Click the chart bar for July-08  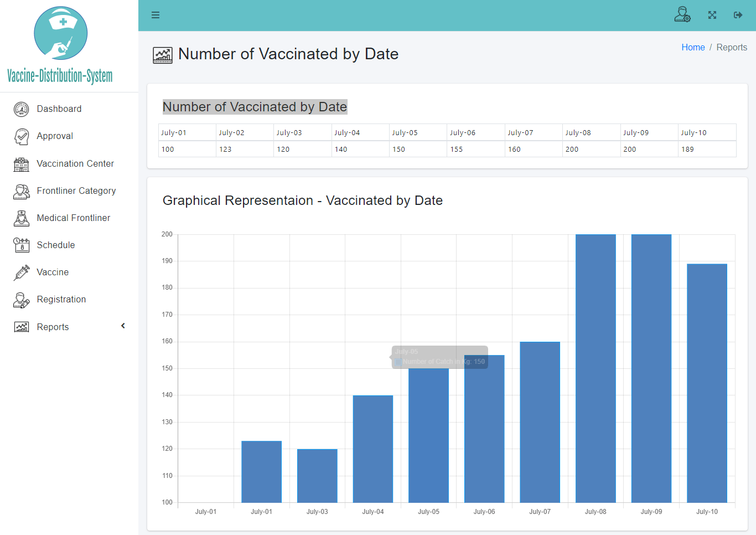(x=596, y=368)
